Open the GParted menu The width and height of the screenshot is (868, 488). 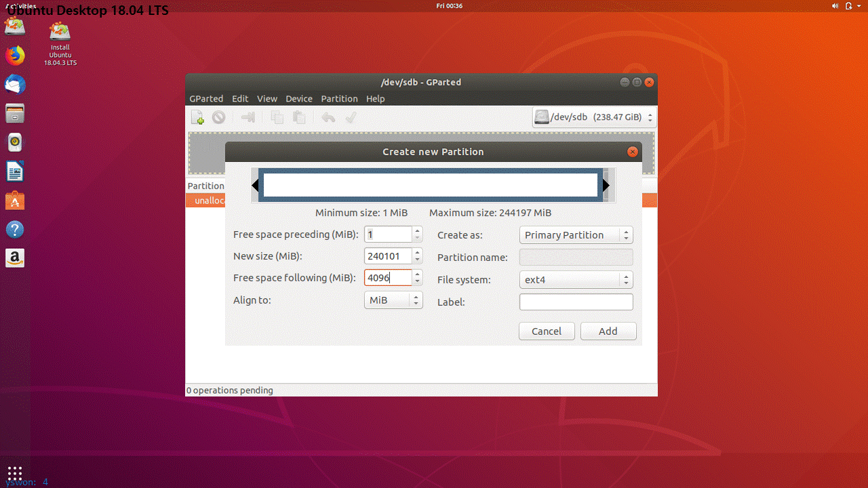206,98
